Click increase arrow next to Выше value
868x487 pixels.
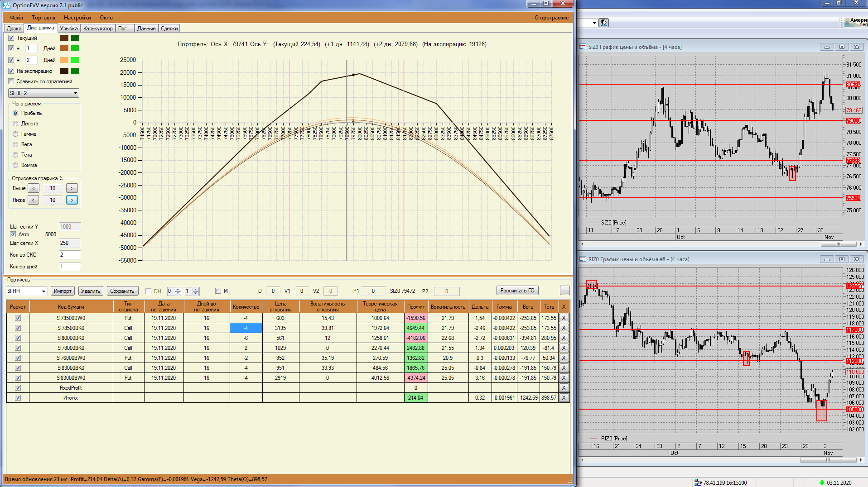[x=72, y=188]
